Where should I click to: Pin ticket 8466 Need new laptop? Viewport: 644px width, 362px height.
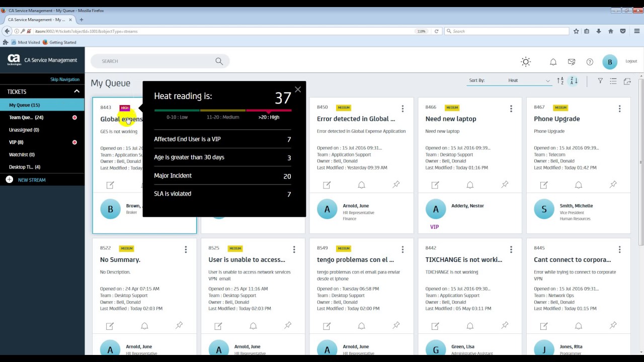tap(505, 185)
